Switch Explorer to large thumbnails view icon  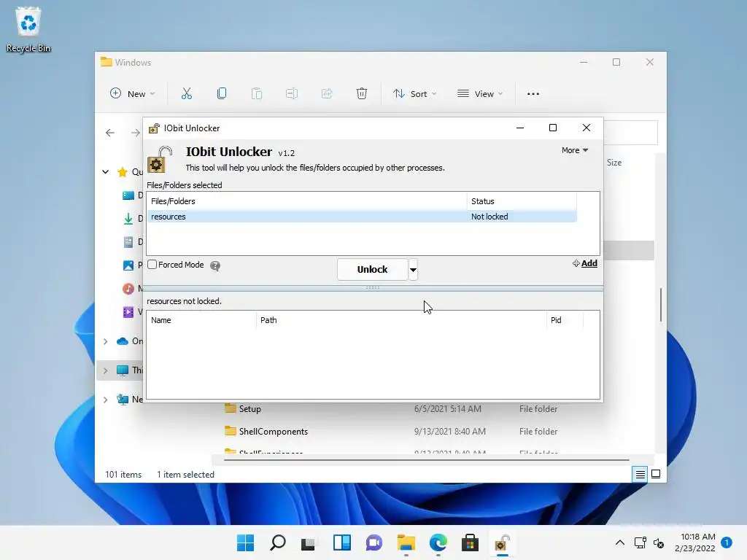[656, 474]
